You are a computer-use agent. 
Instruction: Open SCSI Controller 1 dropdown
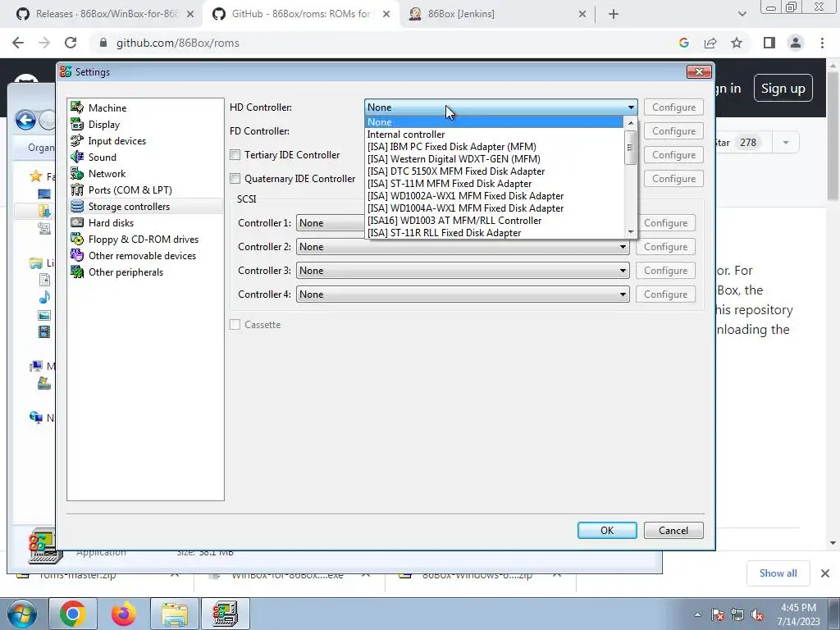pyautogui.click(x=331, y=223)
